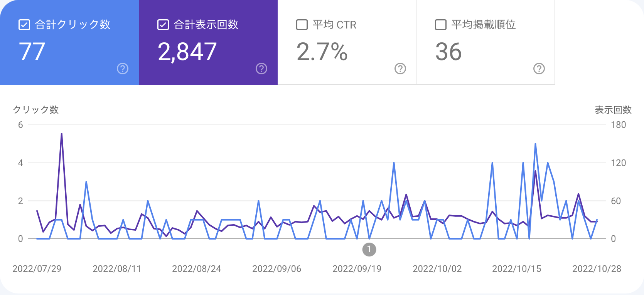Click the total impressions value 2,847
This screenshot has width=644, height=295.
[x=187, y=52]
